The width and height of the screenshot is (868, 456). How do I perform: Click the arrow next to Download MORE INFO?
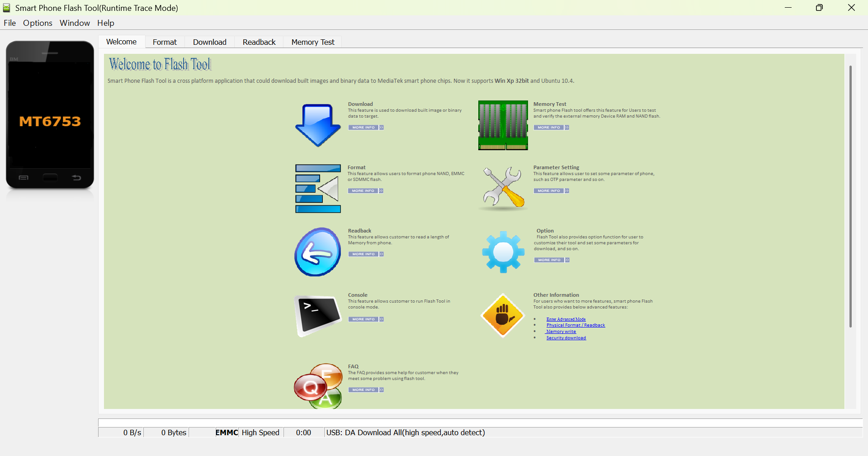pos(382,128)
